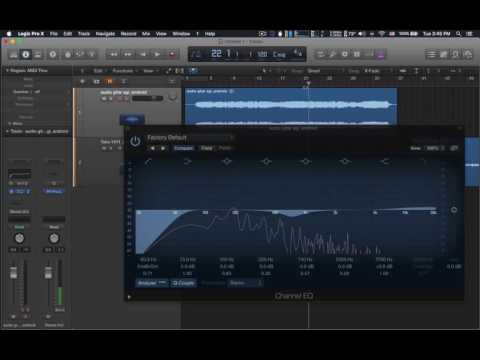The height and width of the screenshot is (360, 480).
Task: Toggle Cycle mode in control bar
Action: [x=320, y=54]
